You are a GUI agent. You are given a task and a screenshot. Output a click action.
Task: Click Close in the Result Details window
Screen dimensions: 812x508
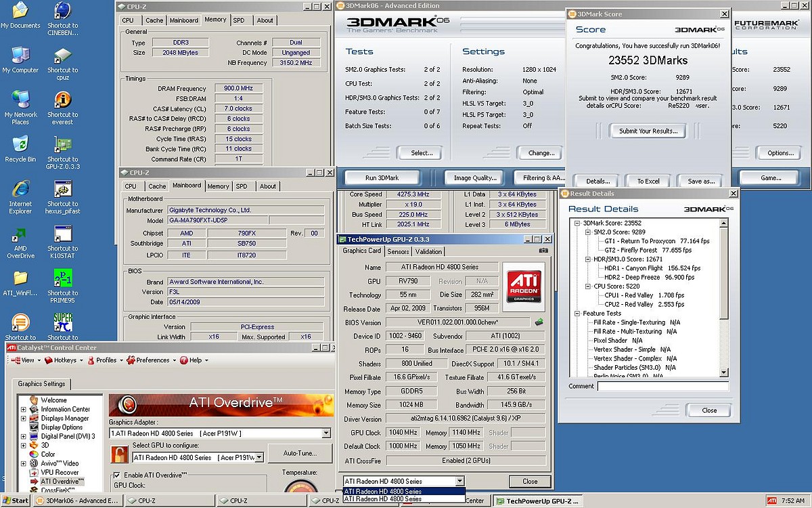[x=709, y=410]
